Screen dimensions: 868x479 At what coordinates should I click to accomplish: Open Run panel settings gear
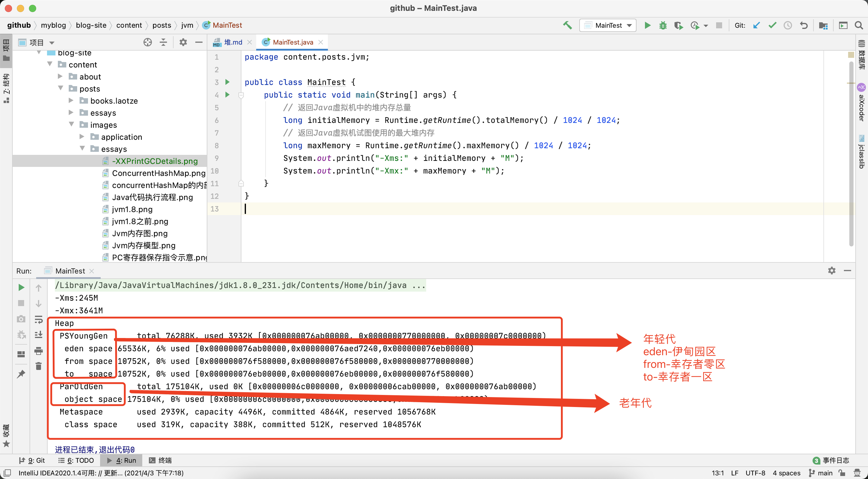tap(832, 271)
